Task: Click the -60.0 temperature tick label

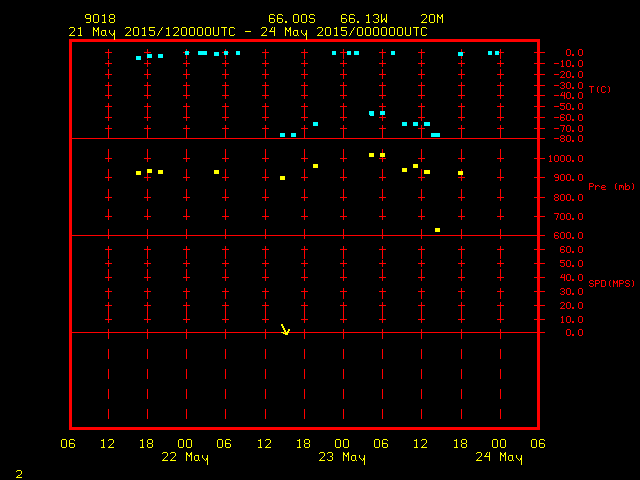Action: click(x=569, y=118)
